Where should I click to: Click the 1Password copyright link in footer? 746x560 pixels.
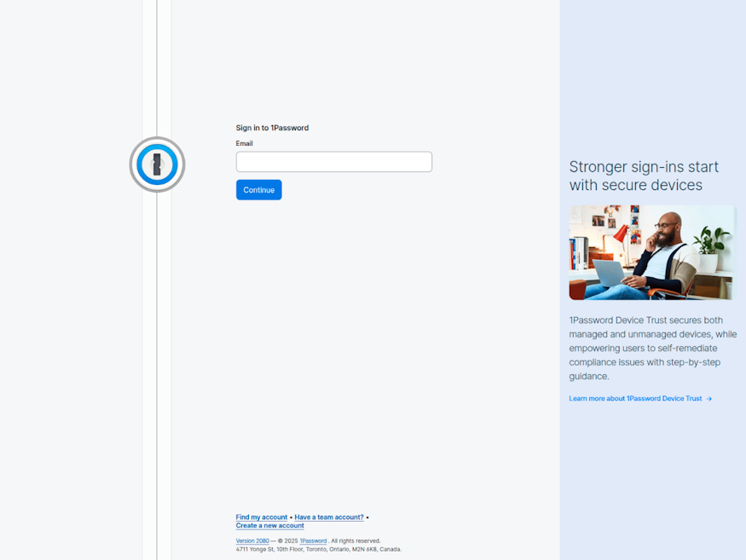[312, 540]
